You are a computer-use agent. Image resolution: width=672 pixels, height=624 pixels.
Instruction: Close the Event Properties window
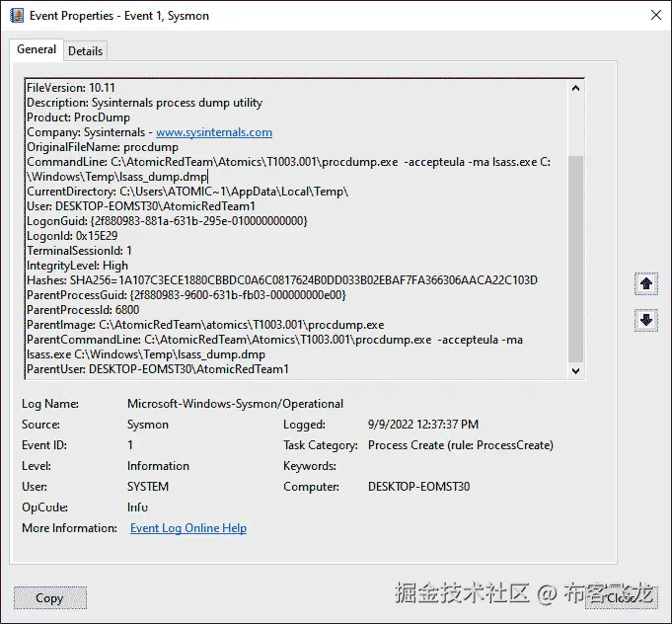pyautogui.click(x=655, y=15)
